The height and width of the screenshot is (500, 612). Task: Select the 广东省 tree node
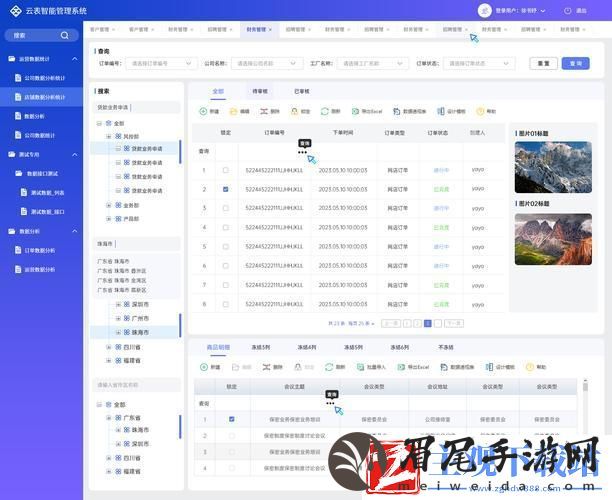point(132,418)
